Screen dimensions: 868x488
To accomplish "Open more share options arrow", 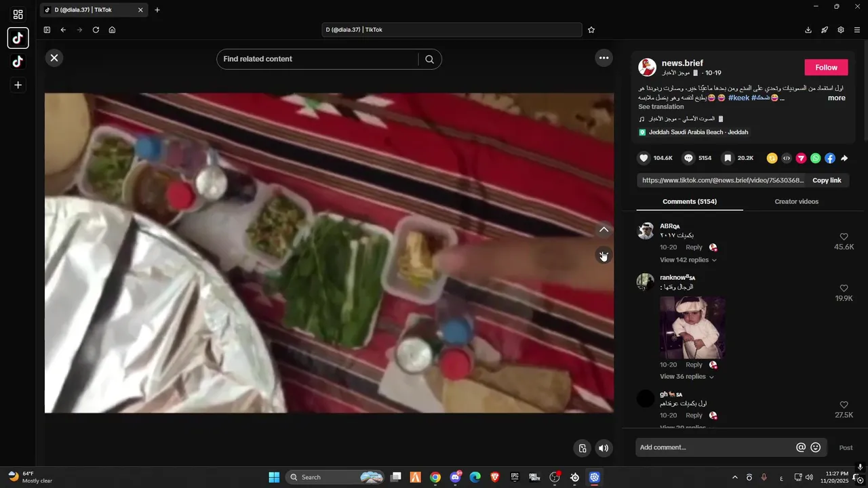I will pos(844,158).
